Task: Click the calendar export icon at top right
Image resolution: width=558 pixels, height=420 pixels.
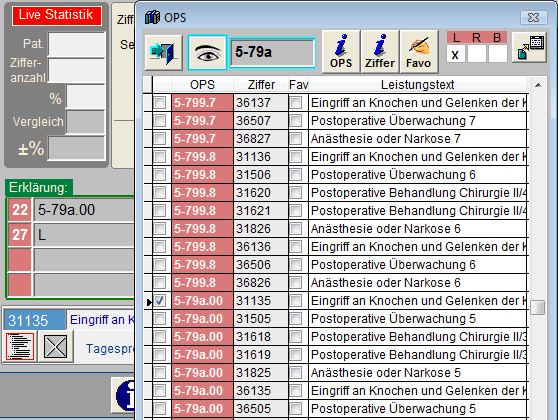Action: (x=530, y=47)
